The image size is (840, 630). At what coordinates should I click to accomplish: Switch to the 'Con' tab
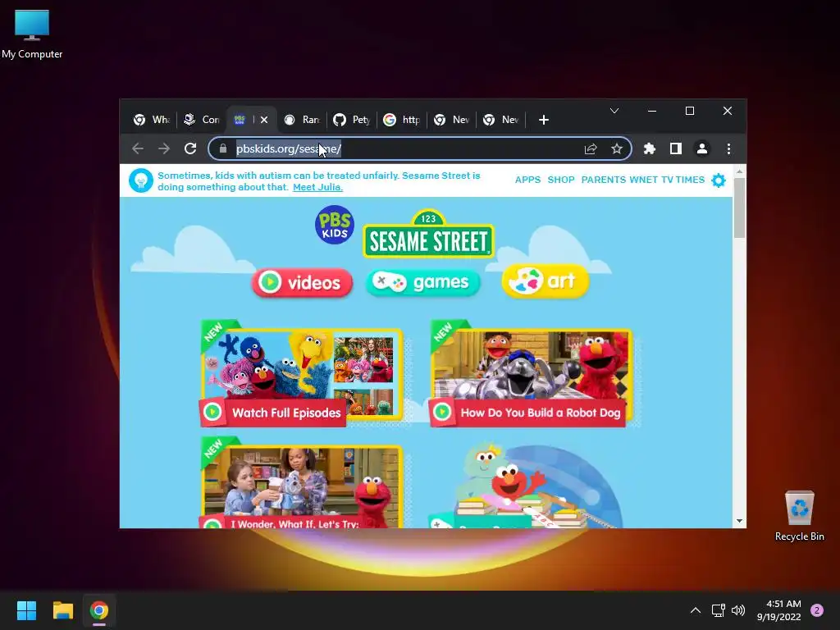(x=202, y=120)
